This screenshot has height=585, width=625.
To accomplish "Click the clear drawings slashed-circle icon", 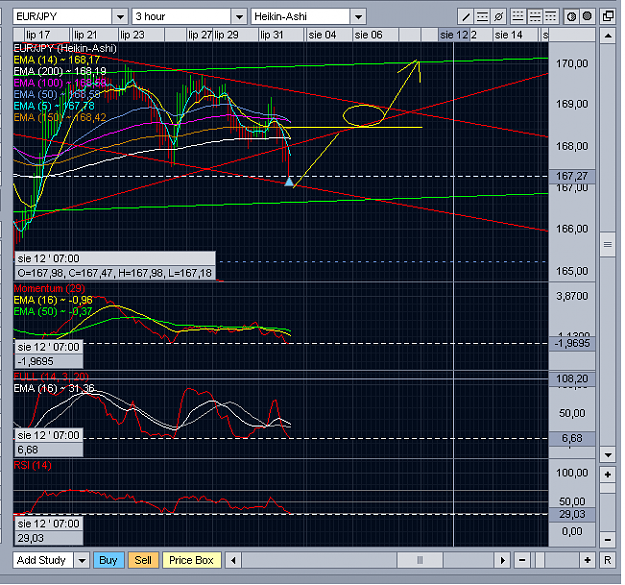I will [x=498, y=16].
